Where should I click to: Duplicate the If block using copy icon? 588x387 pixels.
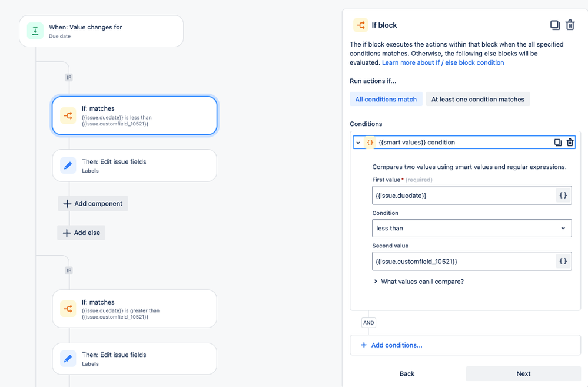[x=555, y=25]
